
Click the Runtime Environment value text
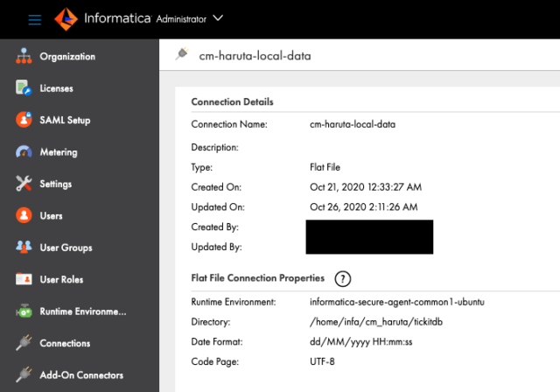(396, 302)
